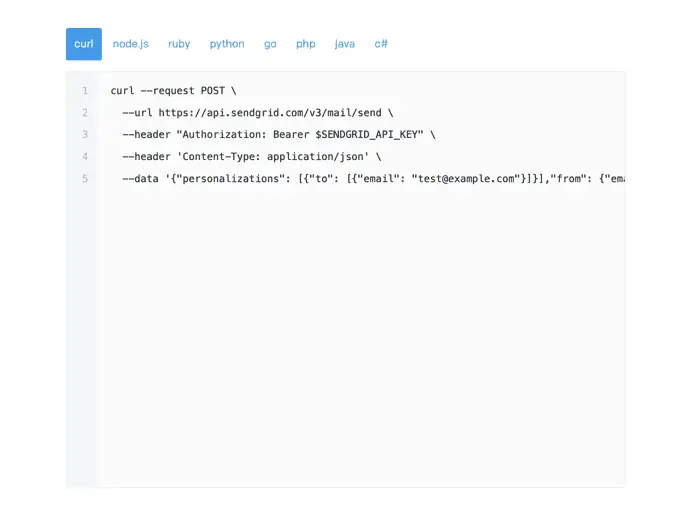View the php code example
Viewport: 700px width, 519px height.
click(305, 44)
